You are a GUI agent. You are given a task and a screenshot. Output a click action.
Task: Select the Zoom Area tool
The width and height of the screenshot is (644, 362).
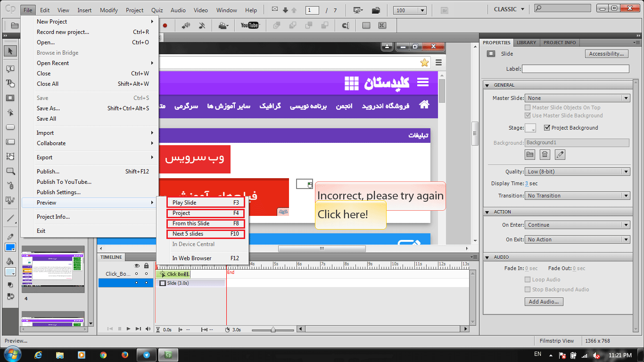click(x=10, y=171)
